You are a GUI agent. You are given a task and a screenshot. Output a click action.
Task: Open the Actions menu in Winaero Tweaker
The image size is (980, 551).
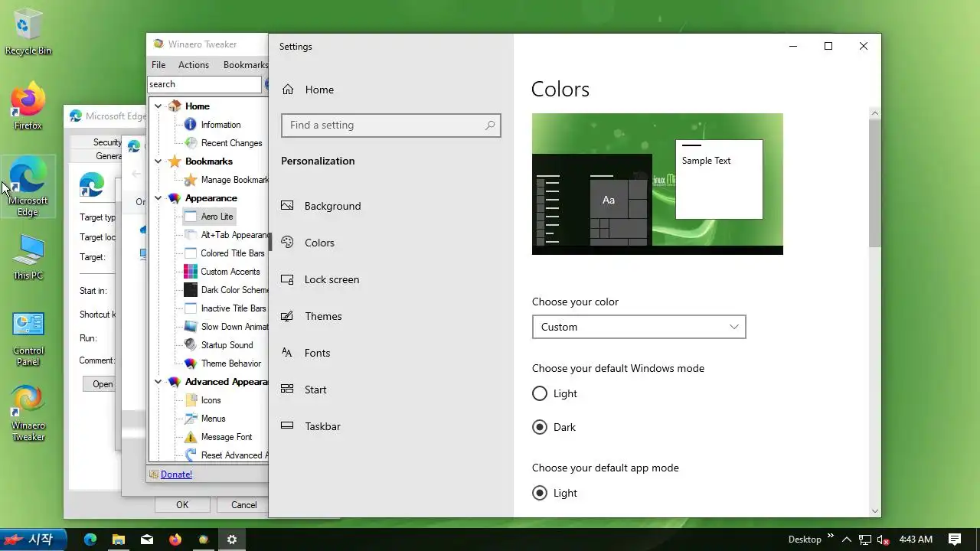click(194, 65)
